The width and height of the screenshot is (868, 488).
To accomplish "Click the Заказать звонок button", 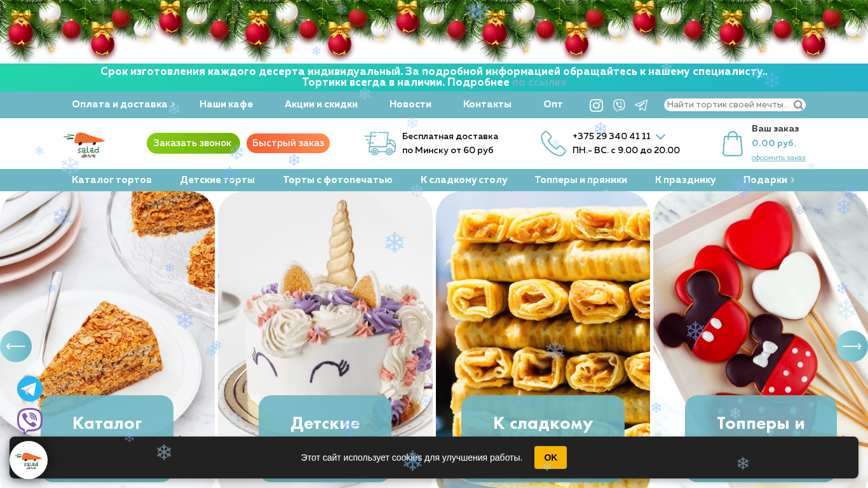I will coord(193,143).
